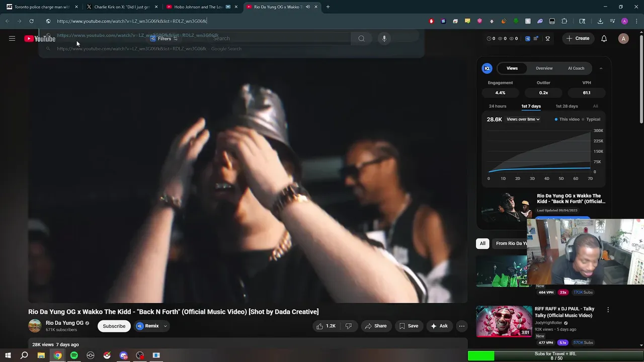
Task: Open Discord from the taskbar
Action: [x=123, y=355]
